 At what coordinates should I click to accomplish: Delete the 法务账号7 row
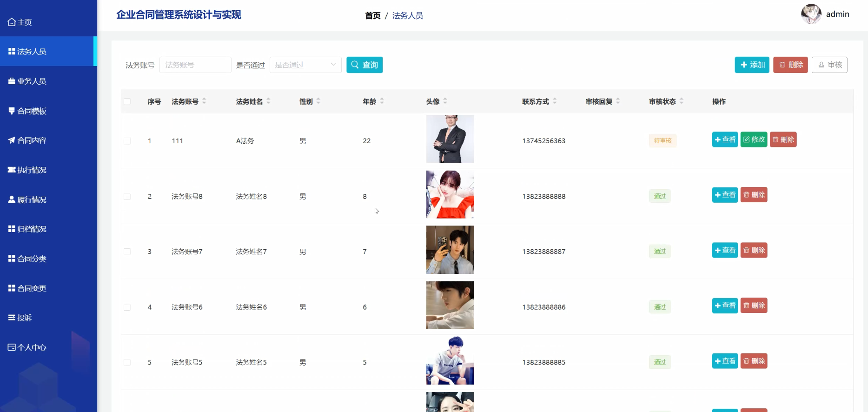[754, 250]
